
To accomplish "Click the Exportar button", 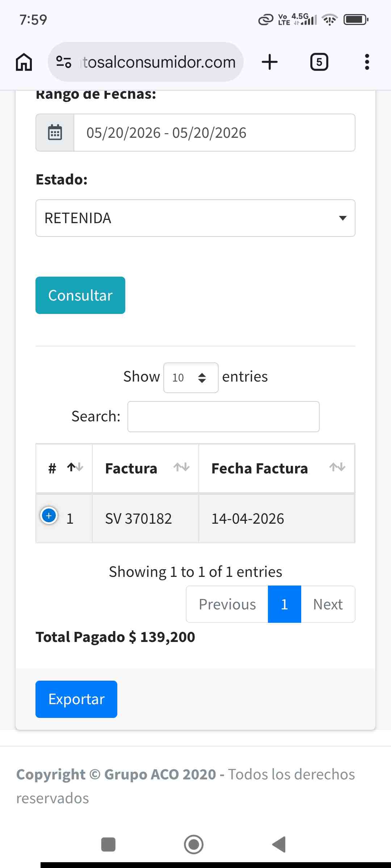I will click(76, 699).
